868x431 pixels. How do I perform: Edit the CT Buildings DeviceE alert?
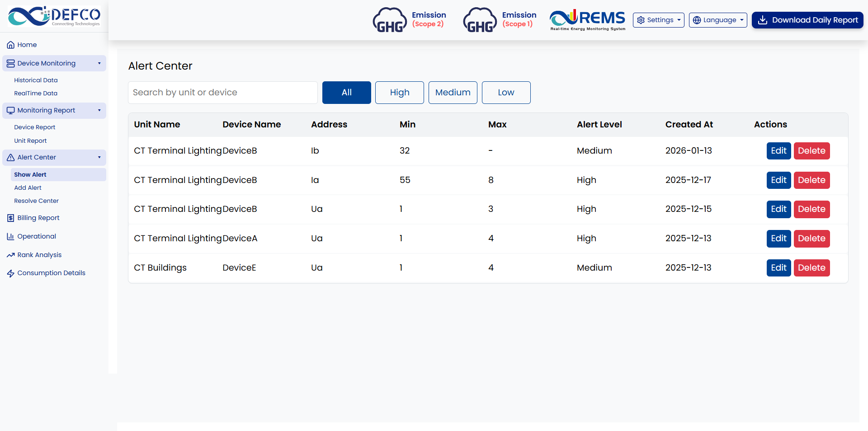(778, 268)
